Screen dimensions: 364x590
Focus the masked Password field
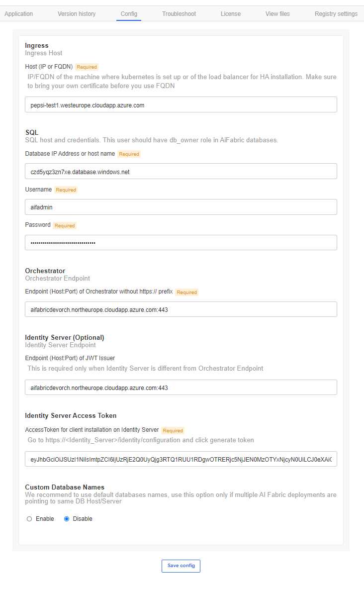tap(181, 242)
